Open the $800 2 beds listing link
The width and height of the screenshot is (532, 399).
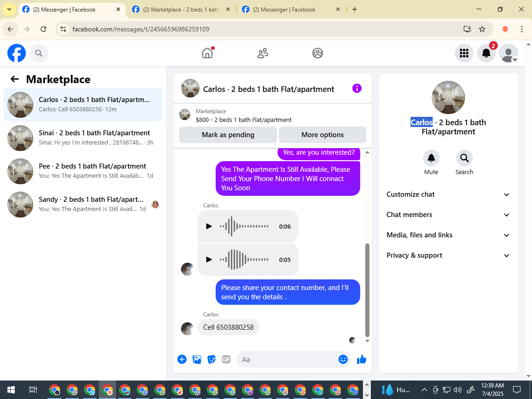(x=243, y=120)
